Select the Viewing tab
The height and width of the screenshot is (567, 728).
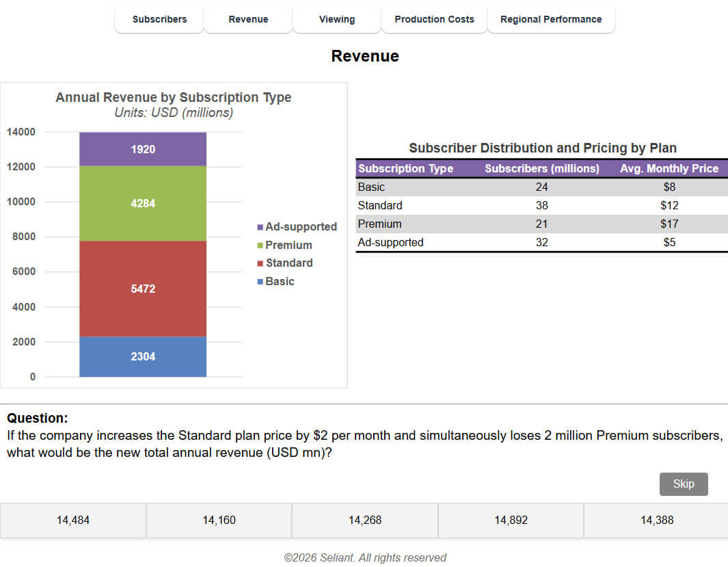(x=337, y=19)
